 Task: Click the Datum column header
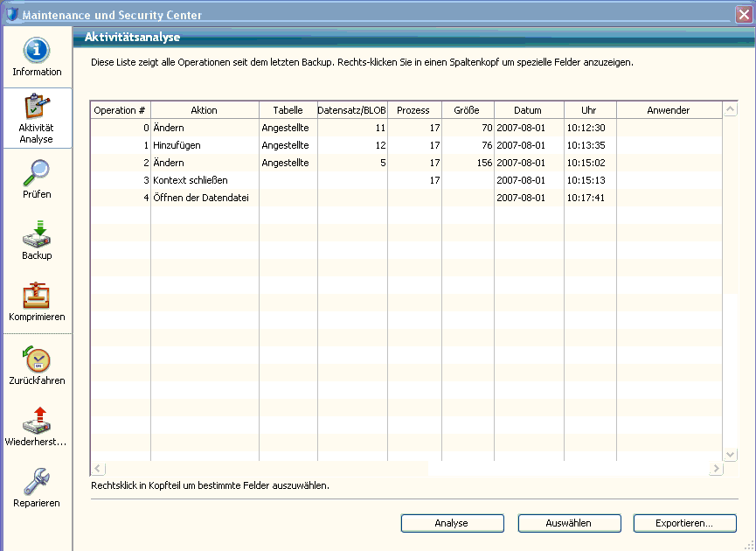pyautogui.click(x=528, y=110)
